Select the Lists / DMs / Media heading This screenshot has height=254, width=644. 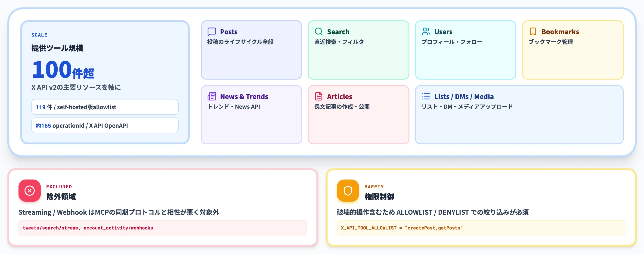[464, 96]
